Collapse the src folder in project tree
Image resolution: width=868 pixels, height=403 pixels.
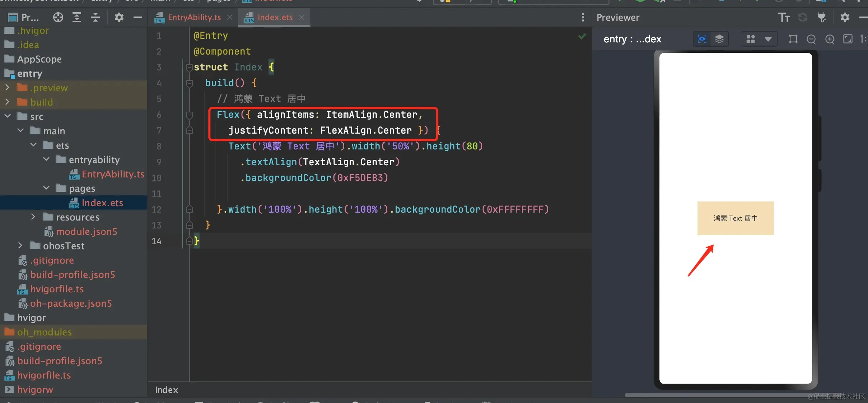pyautogui.click(x=8, y=116)
